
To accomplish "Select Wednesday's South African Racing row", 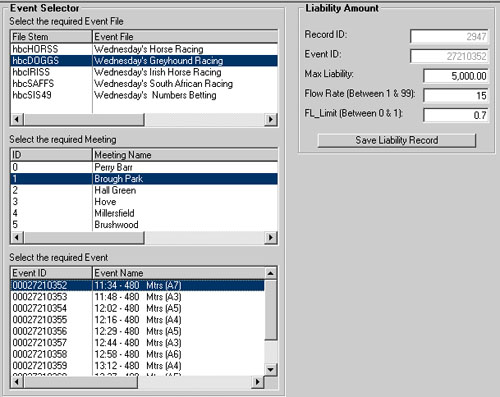I will tap(144, 84).
